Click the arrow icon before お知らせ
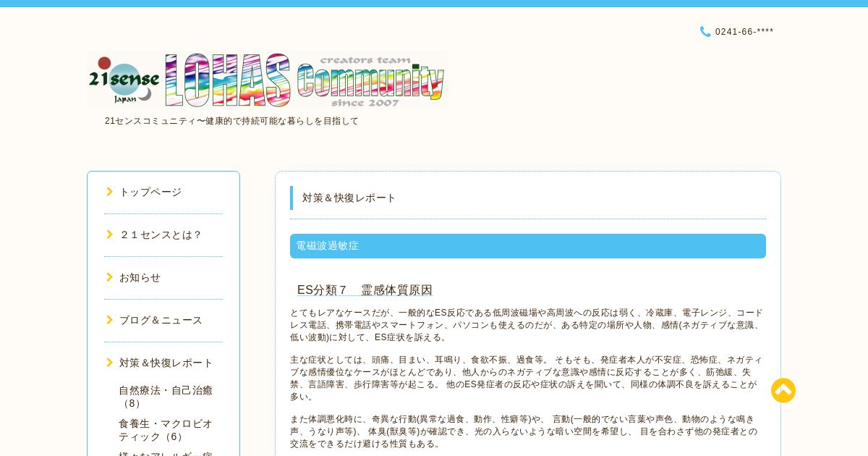 pos(110,277)
